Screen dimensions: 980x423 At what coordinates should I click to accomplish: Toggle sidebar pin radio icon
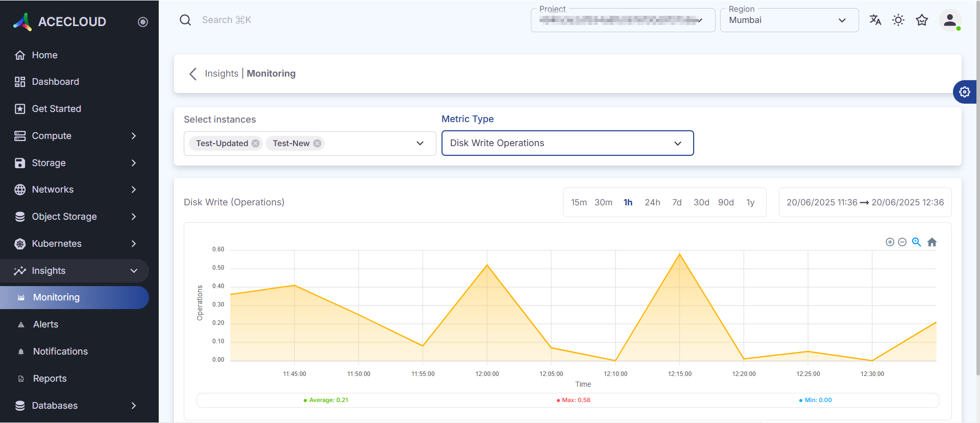tap(143, 22)
